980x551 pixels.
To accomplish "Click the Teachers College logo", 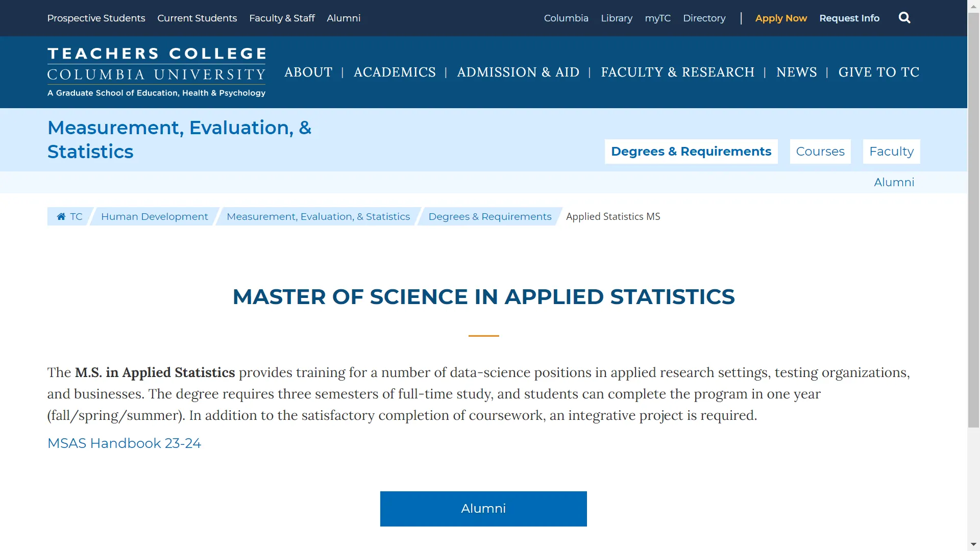I will coord(156,72).
